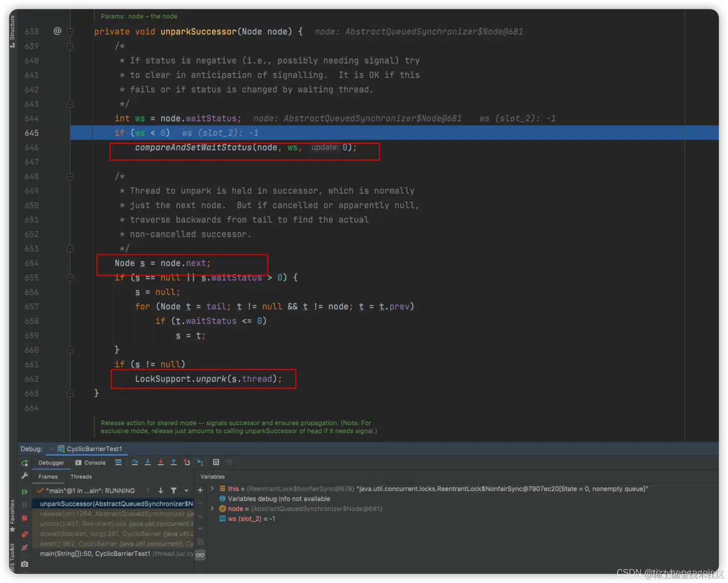Image resolution: width=728 pixels, height=583 pixels.
Task: Open Evaluate Expression calculator icon
Action: tap(216, 462)
